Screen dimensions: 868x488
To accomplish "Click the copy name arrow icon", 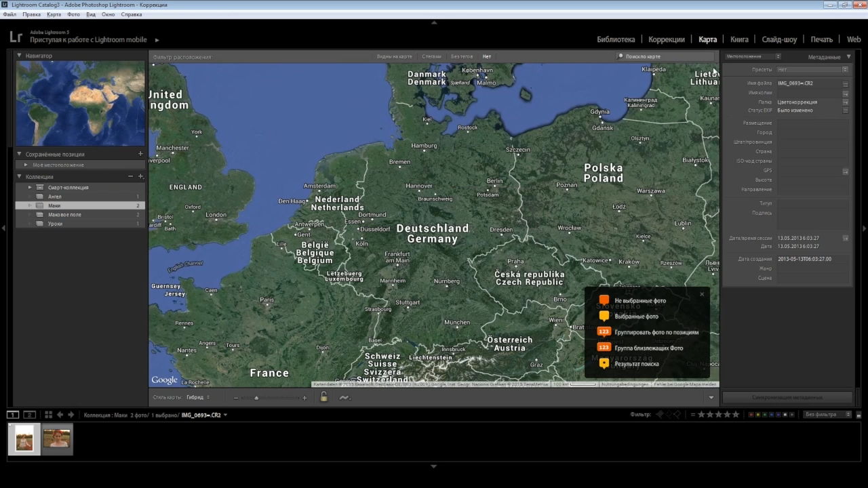I will (846, 93).
